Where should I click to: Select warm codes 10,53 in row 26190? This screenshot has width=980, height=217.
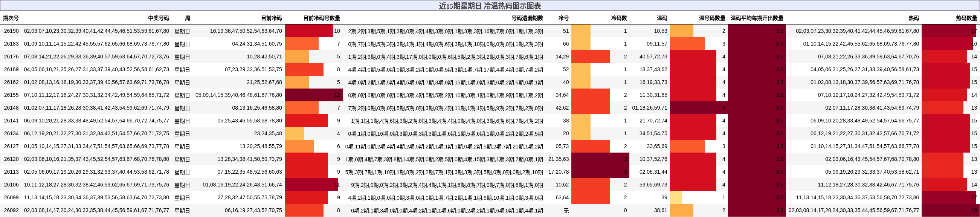pyautogui.click(x=661, y=31)
